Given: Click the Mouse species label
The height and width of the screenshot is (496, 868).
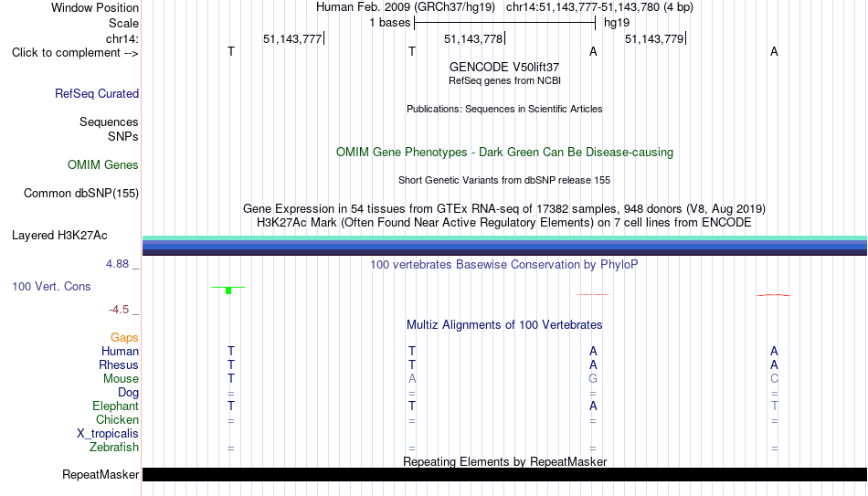Looking at the screenshot, I should pos(121,379).
